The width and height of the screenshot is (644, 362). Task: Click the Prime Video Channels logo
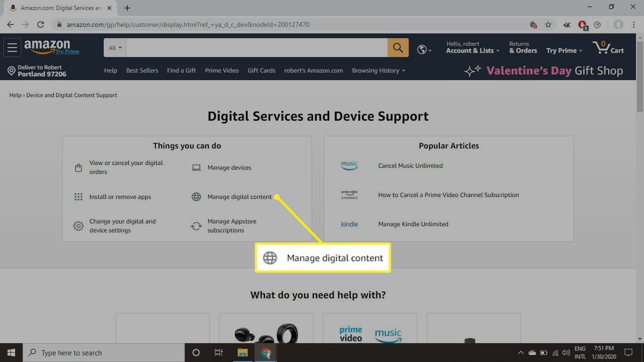pyautogui.click(x=349, y=195)
